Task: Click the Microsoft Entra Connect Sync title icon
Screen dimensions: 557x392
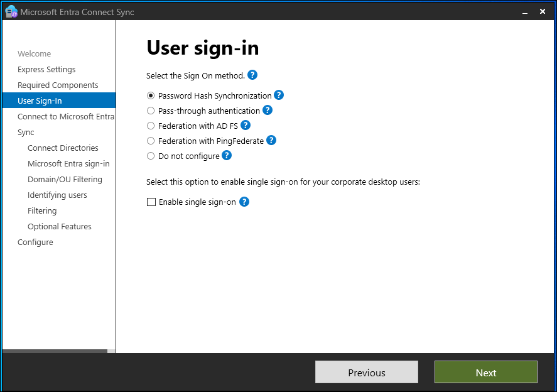Action: click(11, 12)
